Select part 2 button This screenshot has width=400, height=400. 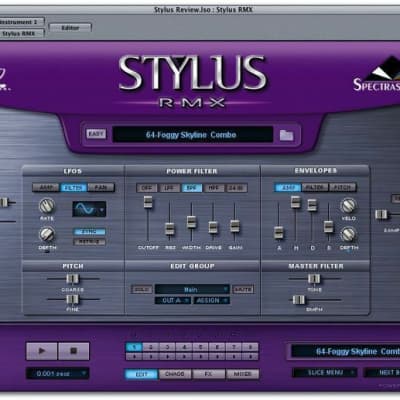coord(151,347)
